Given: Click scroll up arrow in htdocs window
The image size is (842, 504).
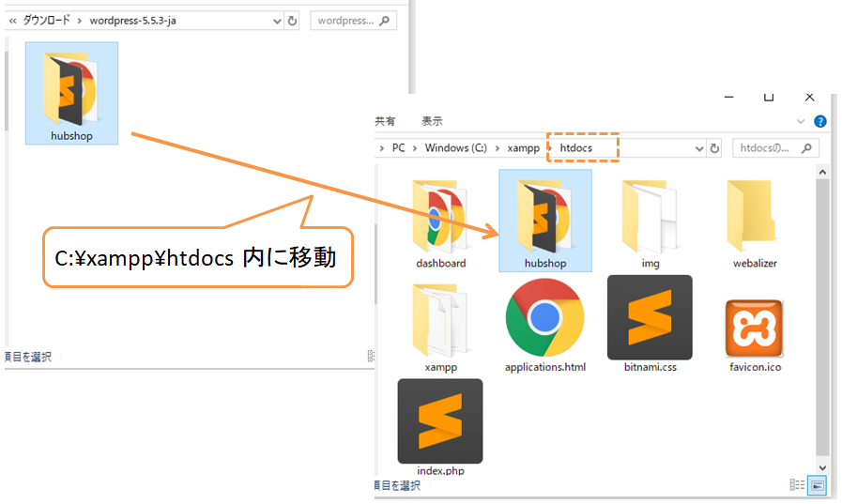Looking at the screenshot, I should pos(822,173).
